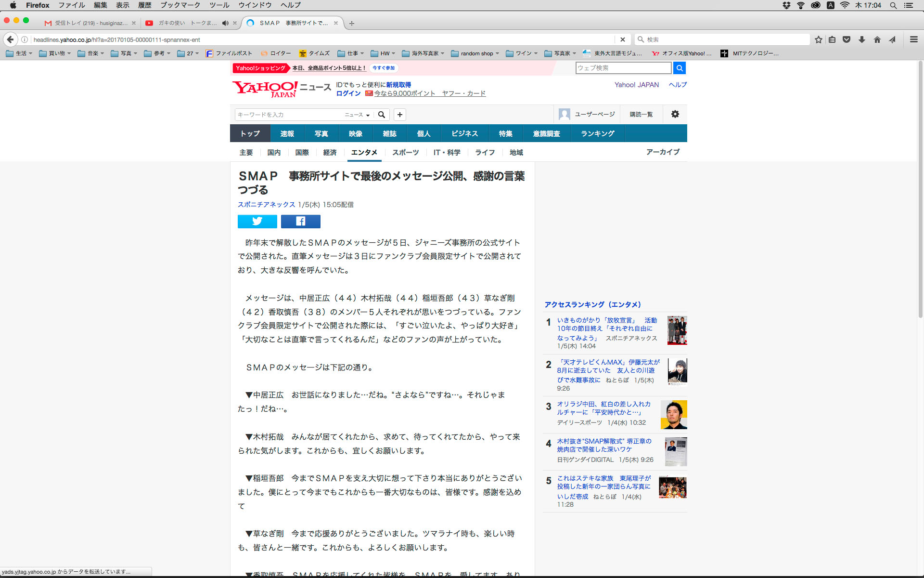Click the Firefox home icon

tap(877, 39)
